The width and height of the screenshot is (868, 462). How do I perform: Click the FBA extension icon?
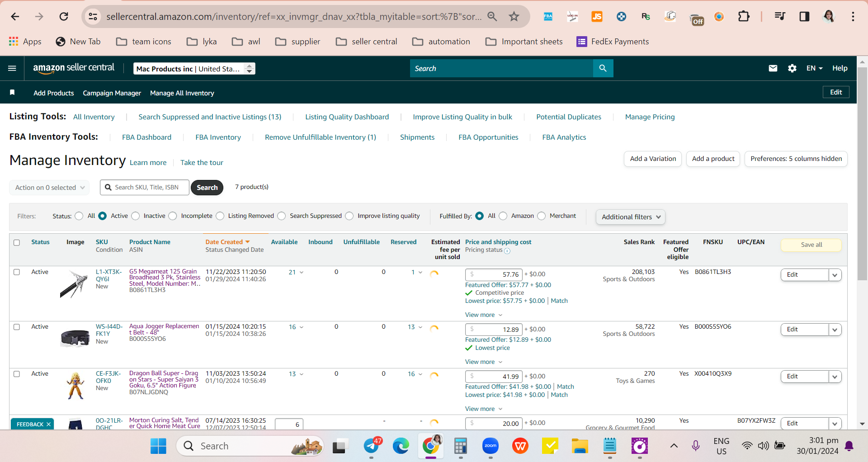click(548, 17)
